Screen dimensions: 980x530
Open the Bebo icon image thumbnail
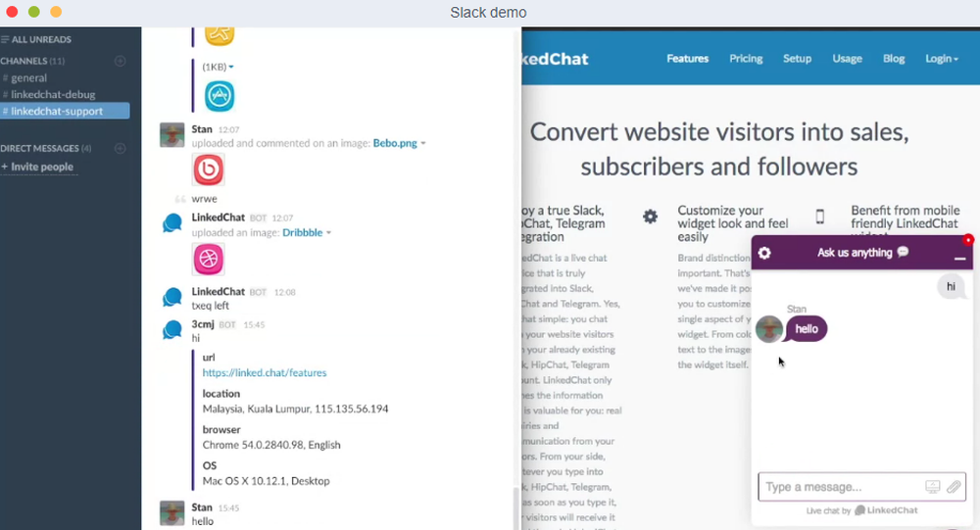coord(208,169)
